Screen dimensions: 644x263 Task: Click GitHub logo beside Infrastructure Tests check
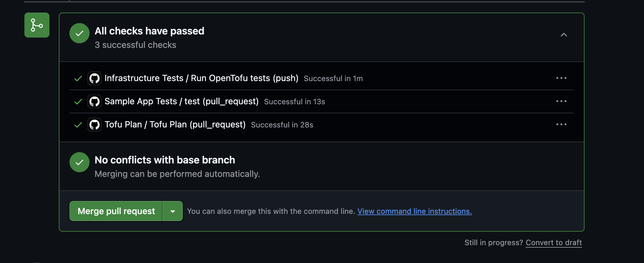[x=95, y=78]
